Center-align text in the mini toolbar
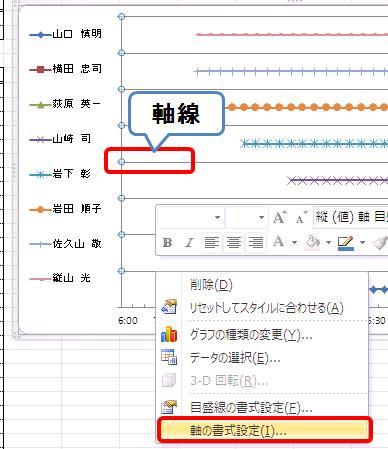 click(x=233, y=242)
